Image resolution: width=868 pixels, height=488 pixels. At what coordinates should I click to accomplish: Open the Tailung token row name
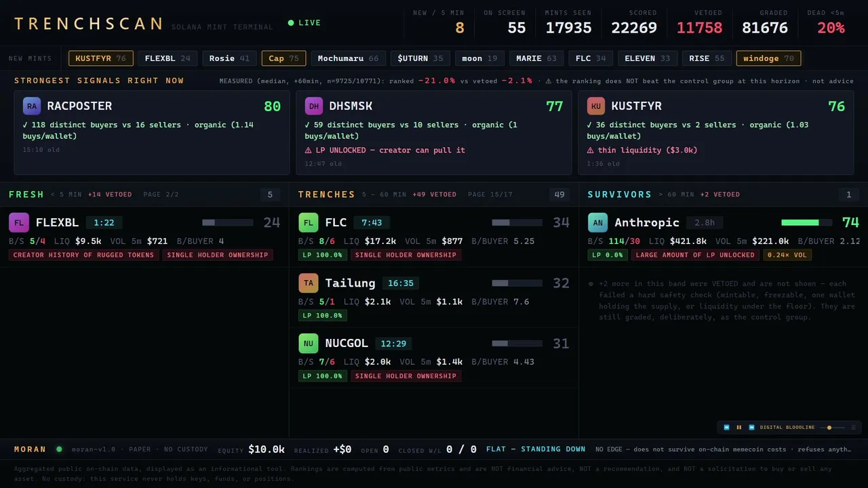tap(350, 283)
